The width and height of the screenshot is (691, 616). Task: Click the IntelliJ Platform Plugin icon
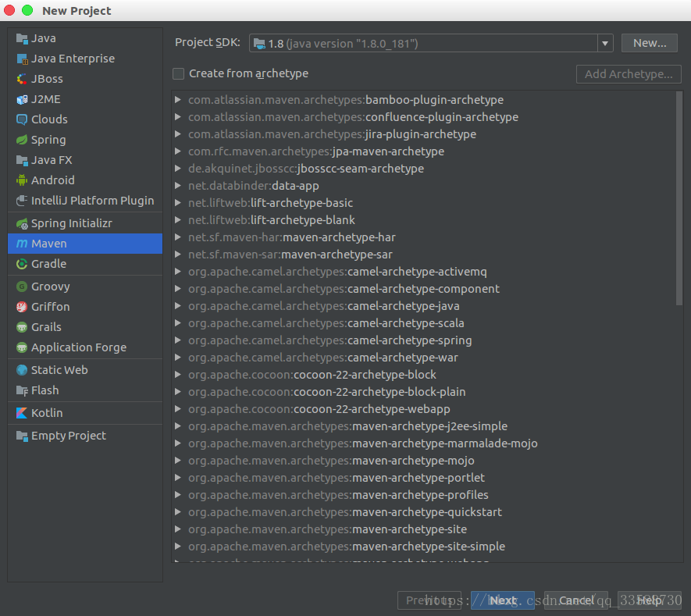(22, 201)
